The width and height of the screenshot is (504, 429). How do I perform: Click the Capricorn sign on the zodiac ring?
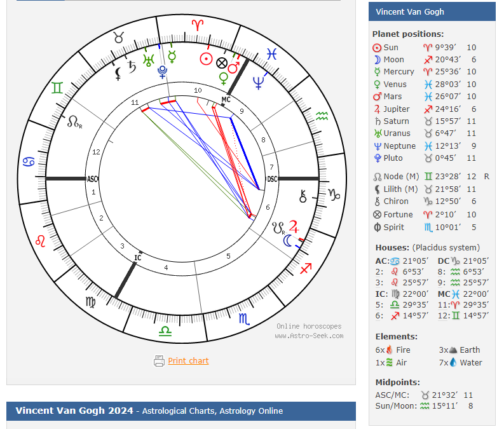pyautogui.click(x=334, y=194)
